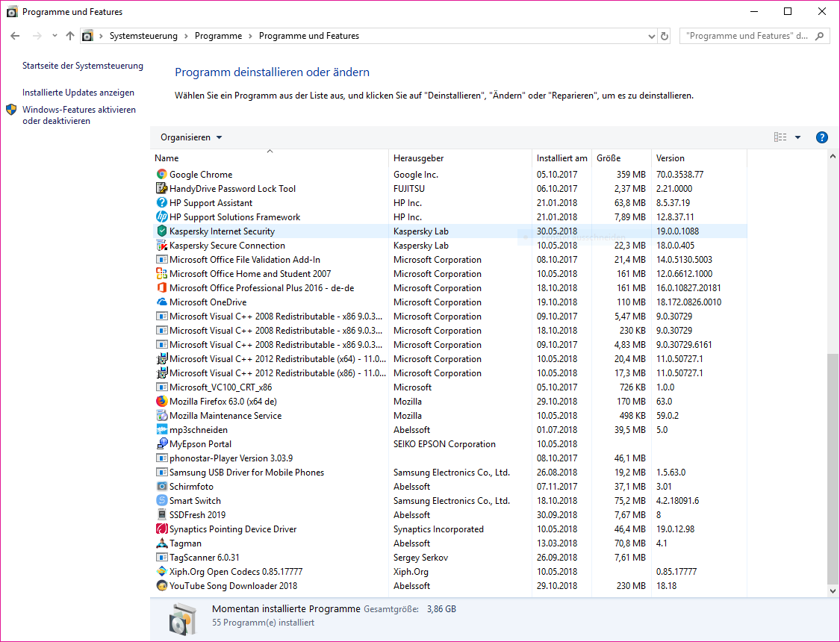The image size is (840, 642).
Task: Click the MyEpson Portal icon
Action: coord(161,444)
